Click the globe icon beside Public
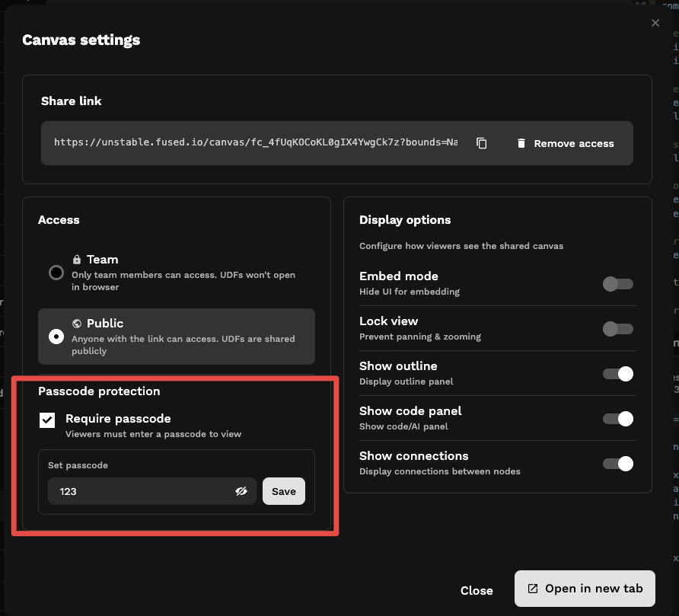Image resolution: width=679 pixels, height=616 pixels. click(x=76, y=323)
